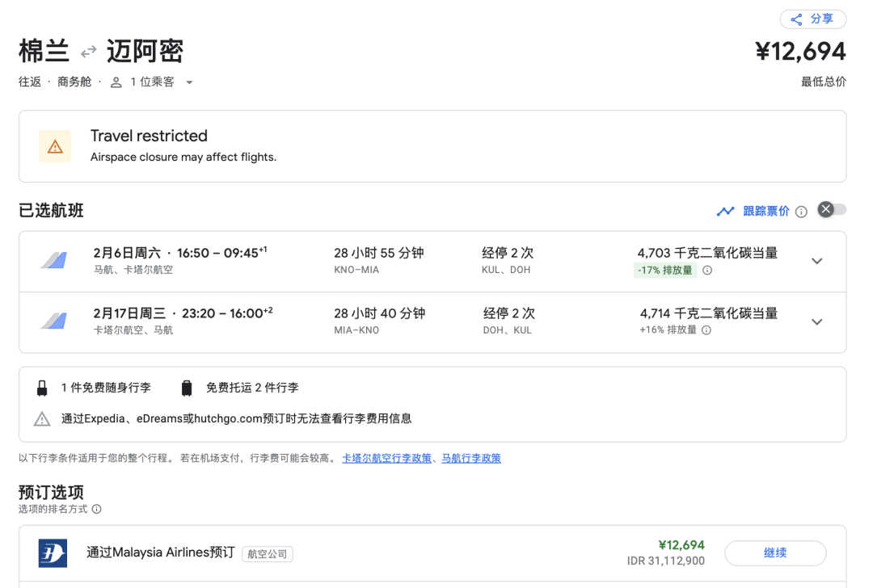Click the share icon next to 分享
This screenshot has width=873, height=588.
795,19
